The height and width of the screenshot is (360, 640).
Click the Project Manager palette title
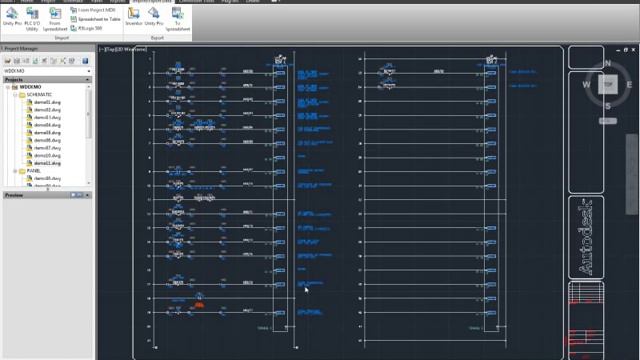pyautogui.click(x=21, y=49)
